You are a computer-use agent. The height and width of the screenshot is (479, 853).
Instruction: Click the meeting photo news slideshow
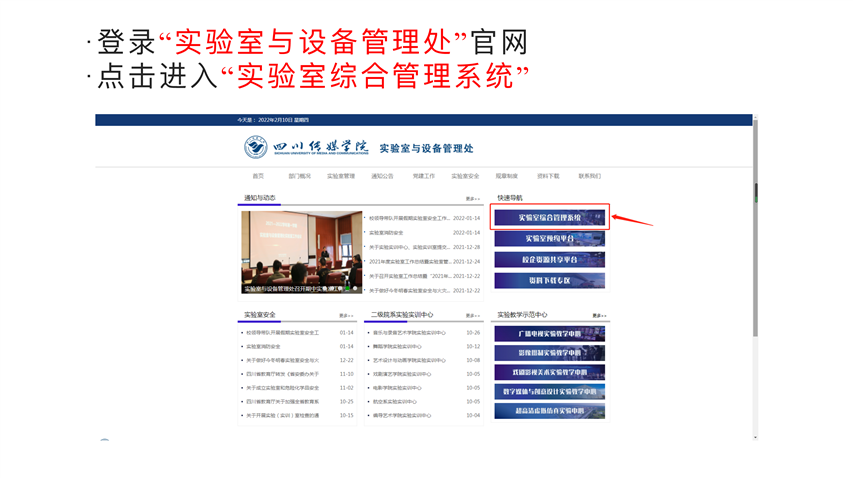301,252
